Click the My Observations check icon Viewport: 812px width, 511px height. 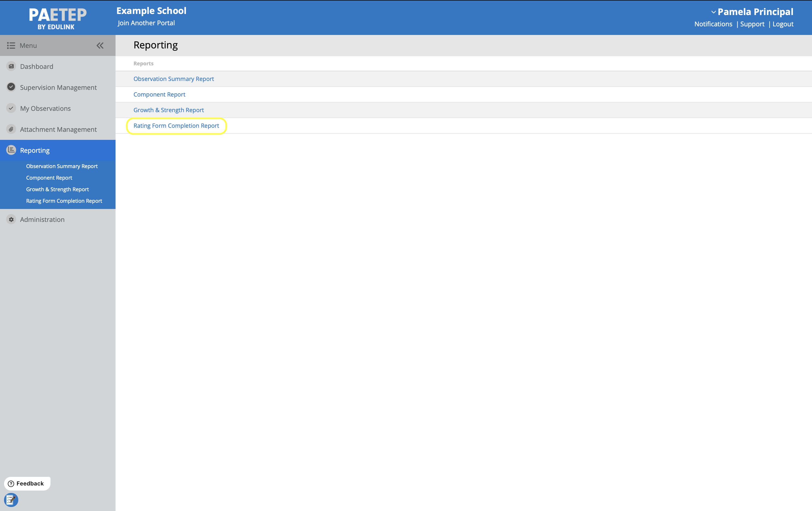click(x=11, y=108)
